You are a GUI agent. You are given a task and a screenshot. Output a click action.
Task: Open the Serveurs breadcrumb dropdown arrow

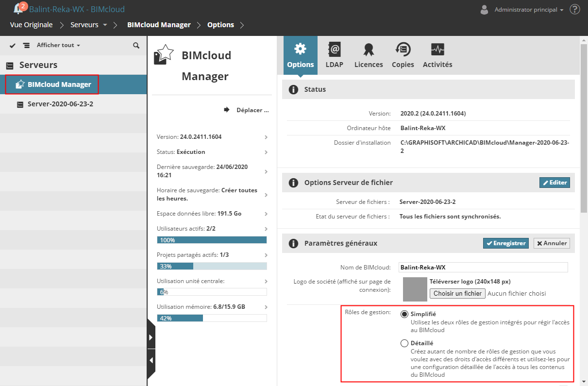tap(105, 25)
